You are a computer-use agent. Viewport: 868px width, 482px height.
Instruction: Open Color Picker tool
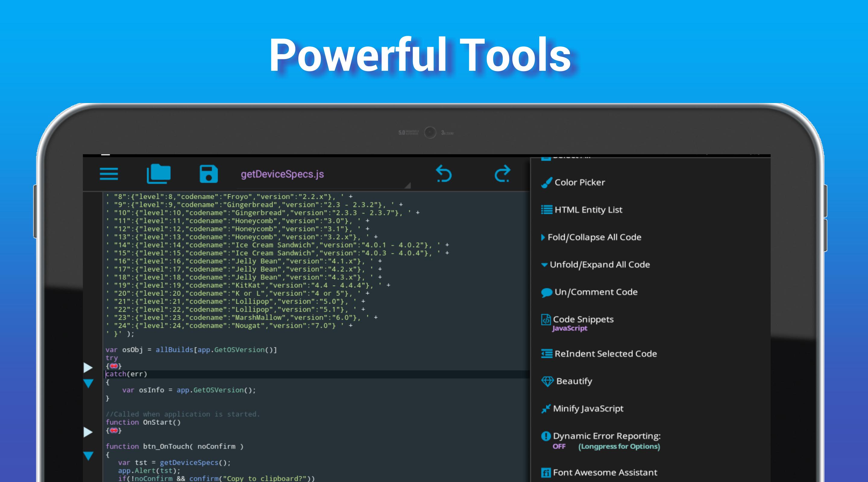tap(580, 182)
